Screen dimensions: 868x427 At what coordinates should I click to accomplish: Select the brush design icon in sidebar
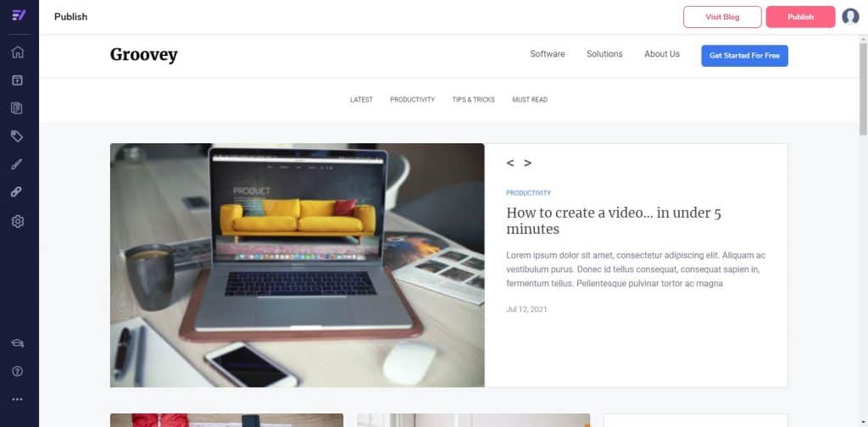point(18,164)
